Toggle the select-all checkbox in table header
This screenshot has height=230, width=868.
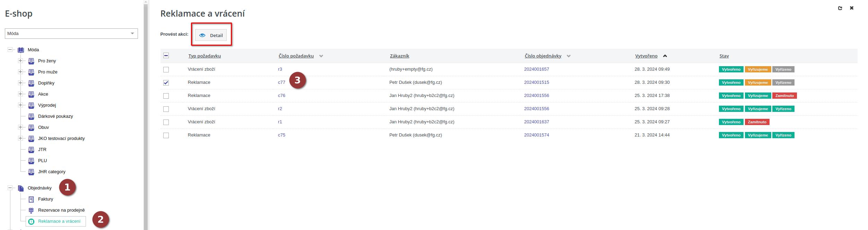point(166,56)
